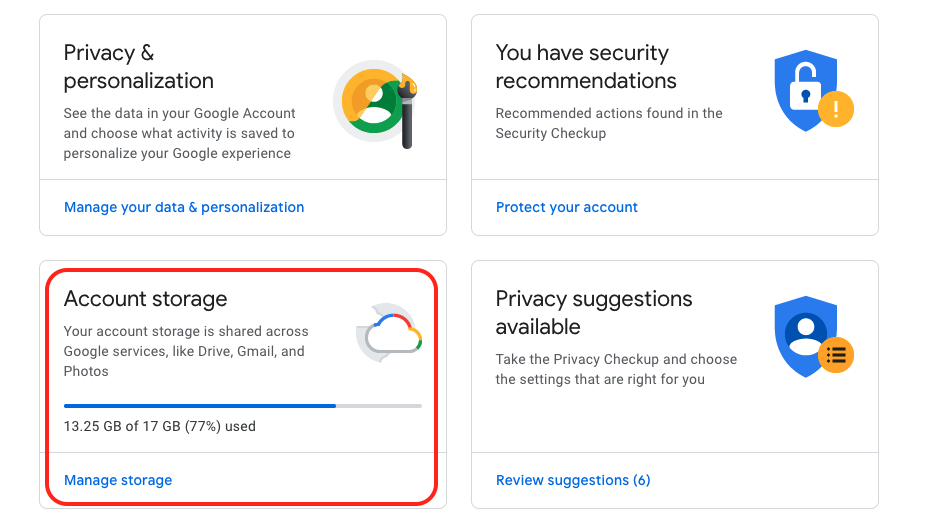Open the Protect your account link
Image resolution: width=929 pixels, height=524 pixels.
click(566, 207)
